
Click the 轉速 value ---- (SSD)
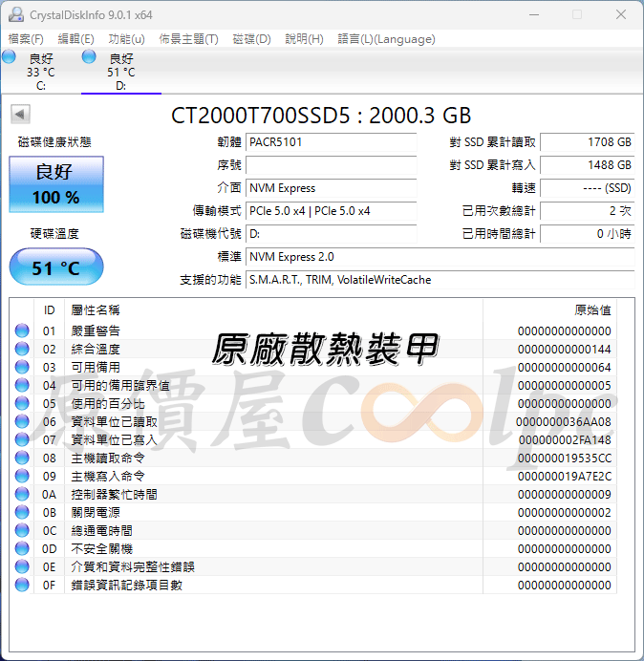(587, 188)
